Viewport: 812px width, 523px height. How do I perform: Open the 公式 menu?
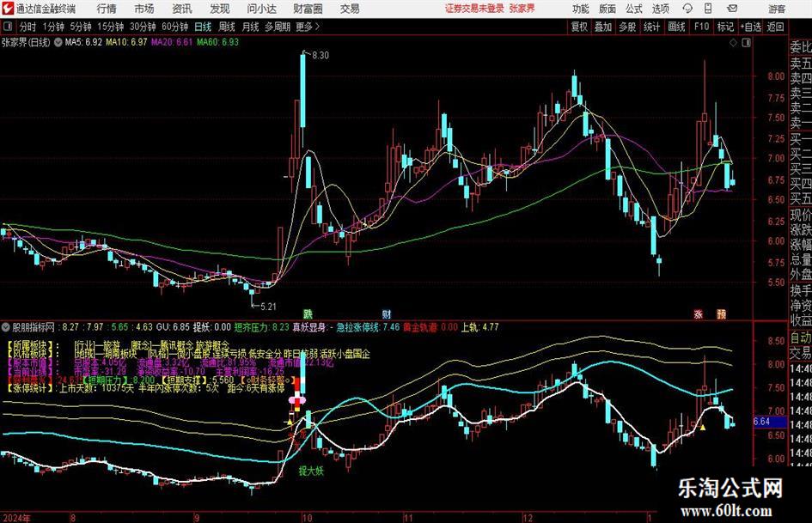coord(634,9)
